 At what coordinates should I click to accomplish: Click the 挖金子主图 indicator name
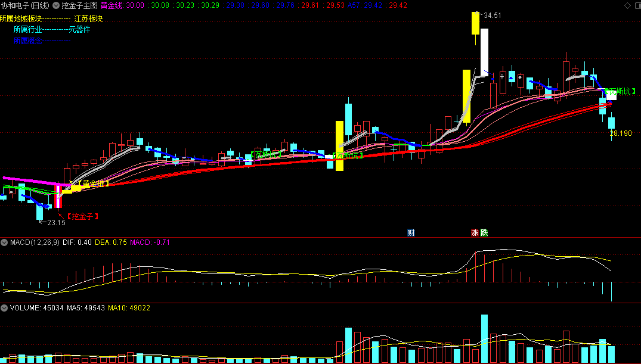coord(79,5)
